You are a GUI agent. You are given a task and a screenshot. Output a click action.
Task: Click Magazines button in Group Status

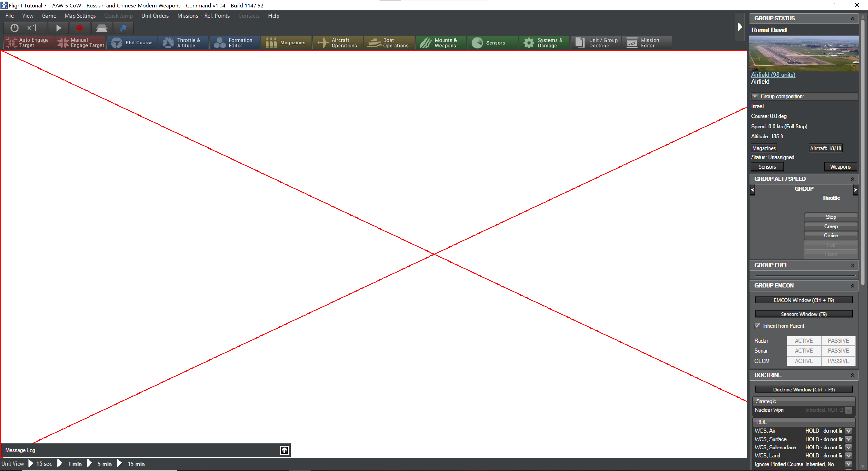(x=764, y=148)
